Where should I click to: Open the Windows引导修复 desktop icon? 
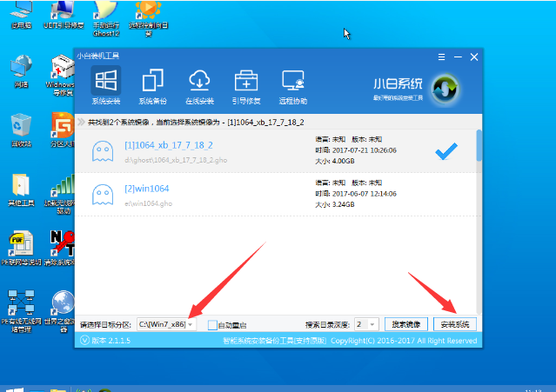point(60,75)
